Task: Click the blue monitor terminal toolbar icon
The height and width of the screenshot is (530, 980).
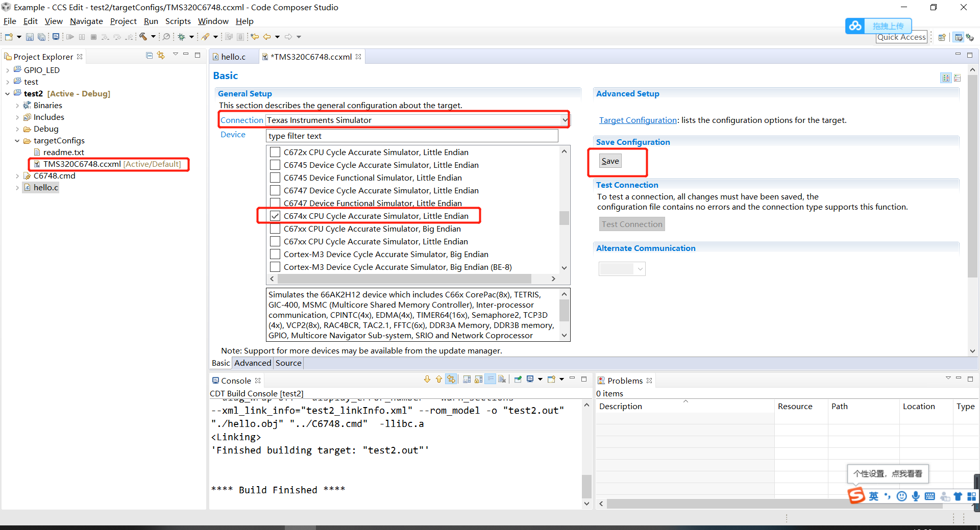Action: click(x=56, y=37)
